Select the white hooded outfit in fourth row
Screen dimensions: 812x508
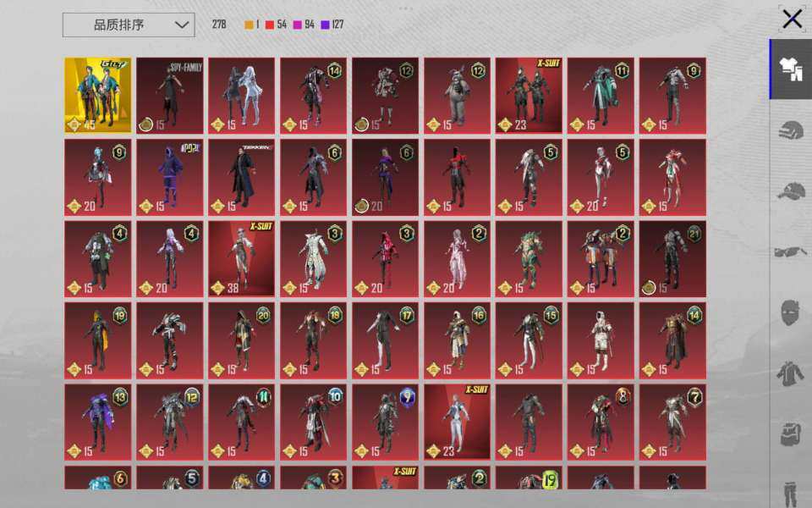[x=601, y=340]
